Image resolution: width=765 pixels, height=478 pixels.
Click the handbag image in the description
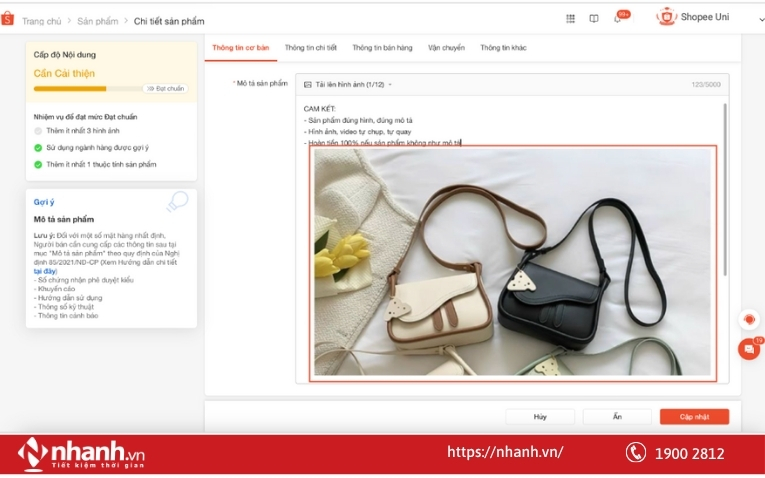click(x=512, y=263)
